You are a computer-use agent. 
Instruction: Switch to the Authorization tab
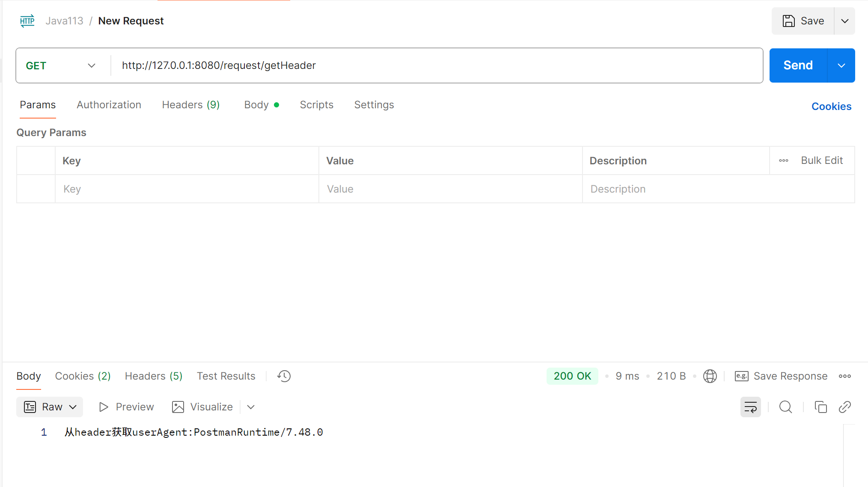click(x=109, y=105)
